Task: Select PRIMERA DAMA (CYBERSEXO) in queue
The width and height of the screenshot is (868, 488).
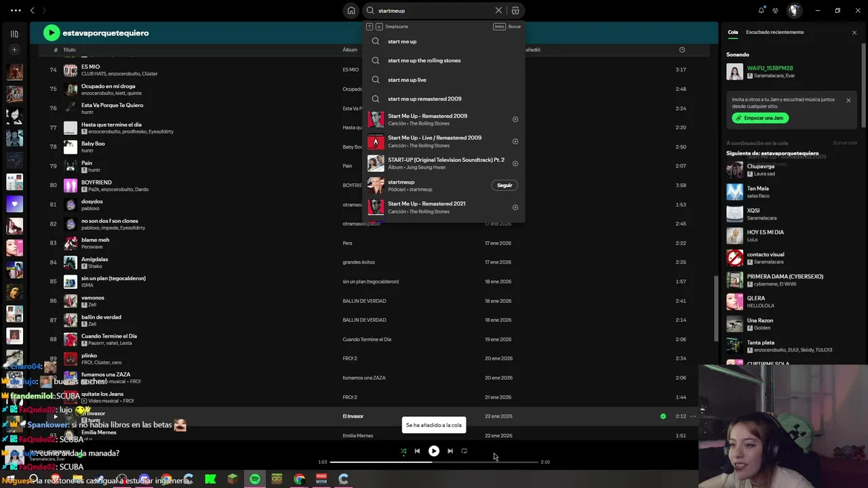Action: [x=791, y=280]
